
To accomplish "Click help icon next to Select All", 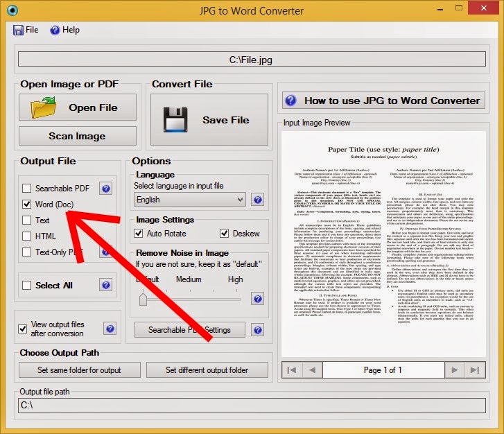I will [x=106, y=285].
